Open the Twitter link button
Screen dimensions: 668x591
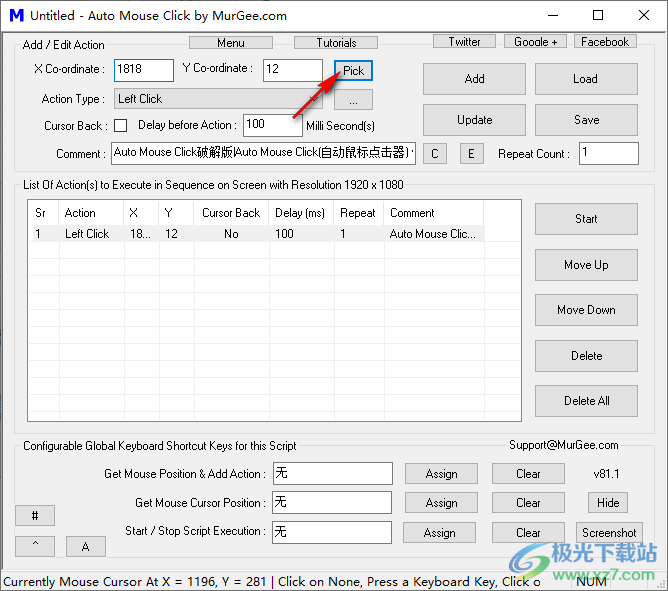(x=464, y=42)
